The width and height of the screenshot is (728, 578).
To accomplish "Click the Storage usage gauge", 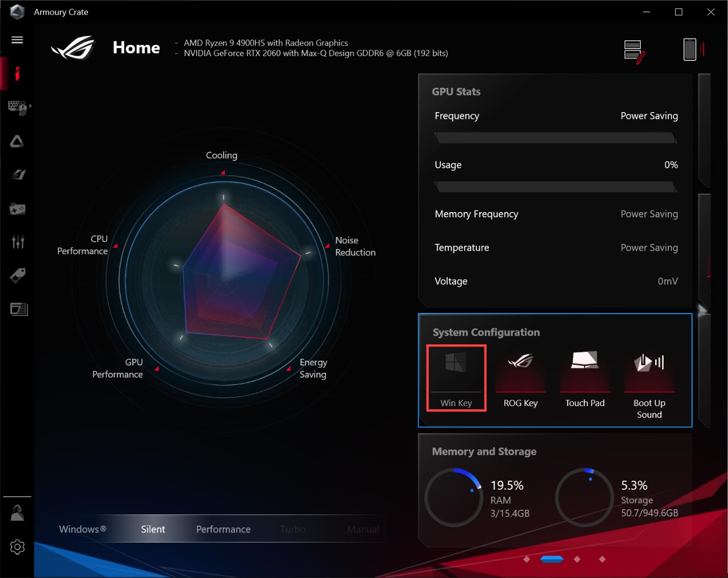I will click(x=584, y=497).
